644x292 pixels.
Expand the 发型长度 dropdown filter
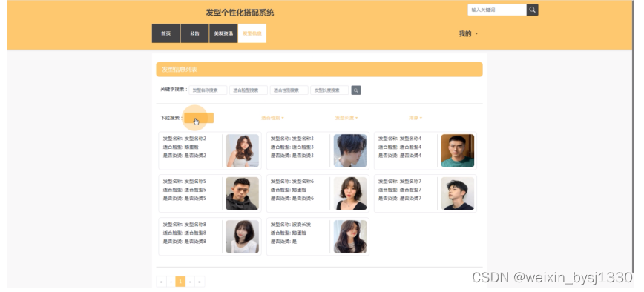click(346, 118)
